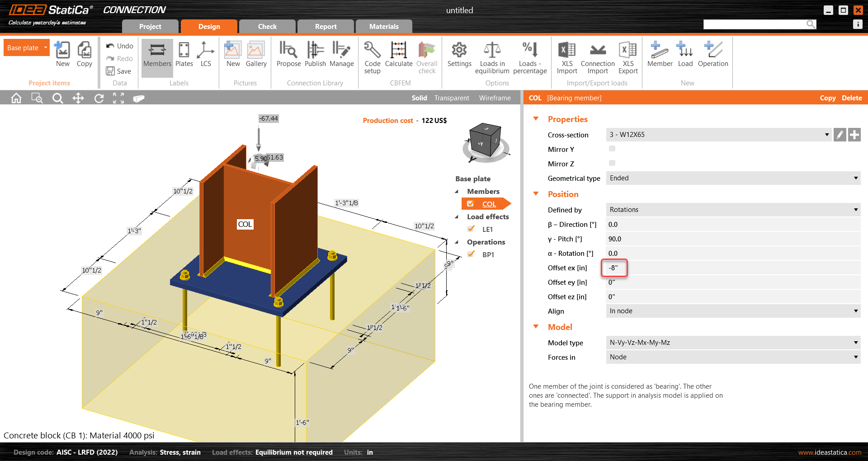Screen dimensions: 868x461
Task: Enable the Mirror Z checkbox
Action: tap(612, 163)
